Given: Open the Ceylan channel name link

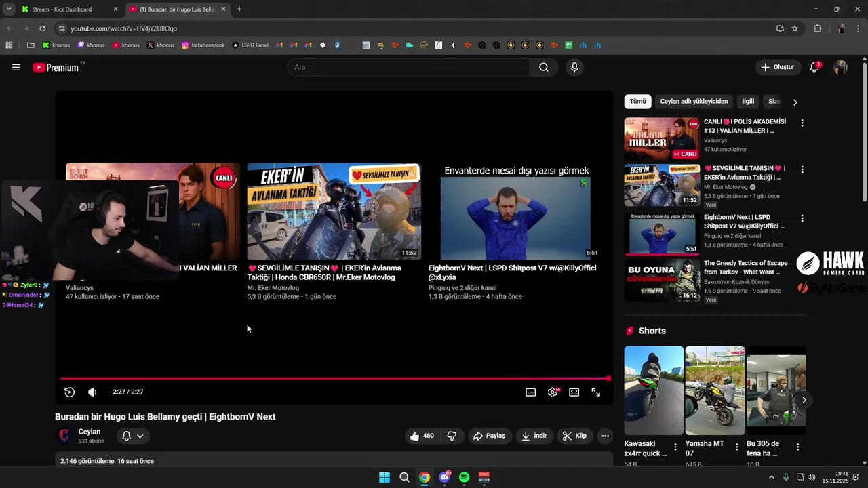Looking at the screenshot, I should click(90, 432).
